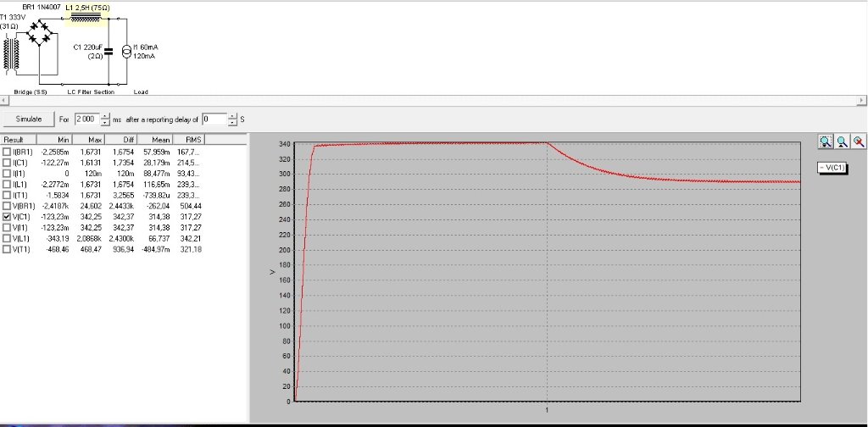Select the T1 transformer symbol in schematic
The height and width of the screenshot is (427, 868).
[x=12, y=53]
